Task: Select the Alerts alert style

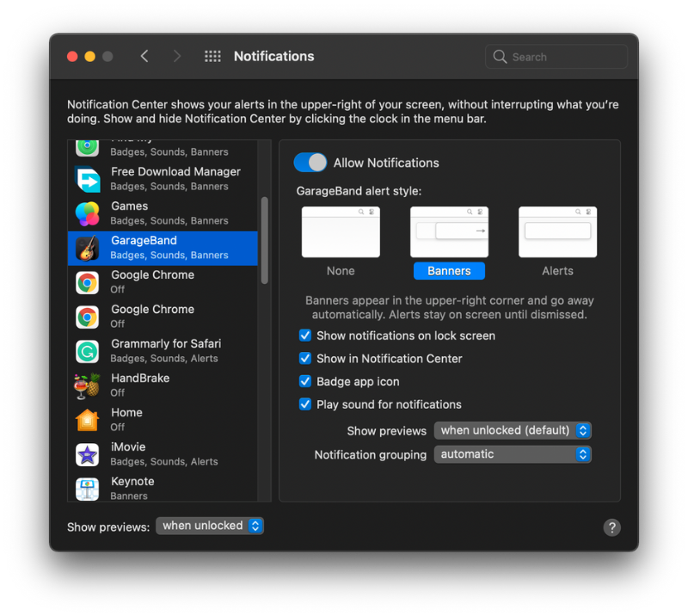Action: 557,232
